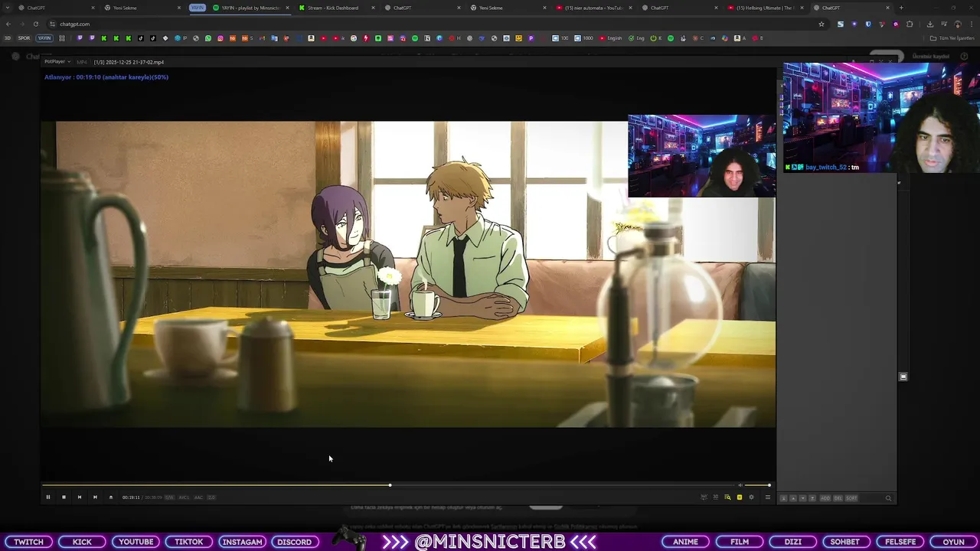Click the AVC1 video codec label

pos(184,497)
